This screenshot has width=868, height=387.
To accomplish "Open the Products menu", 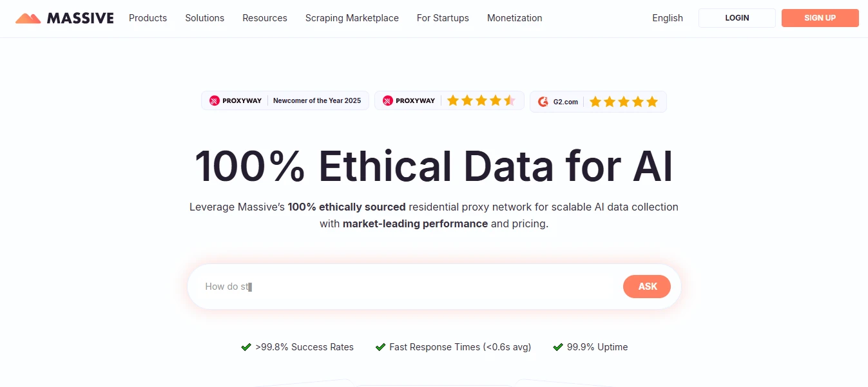I will 148,18.
